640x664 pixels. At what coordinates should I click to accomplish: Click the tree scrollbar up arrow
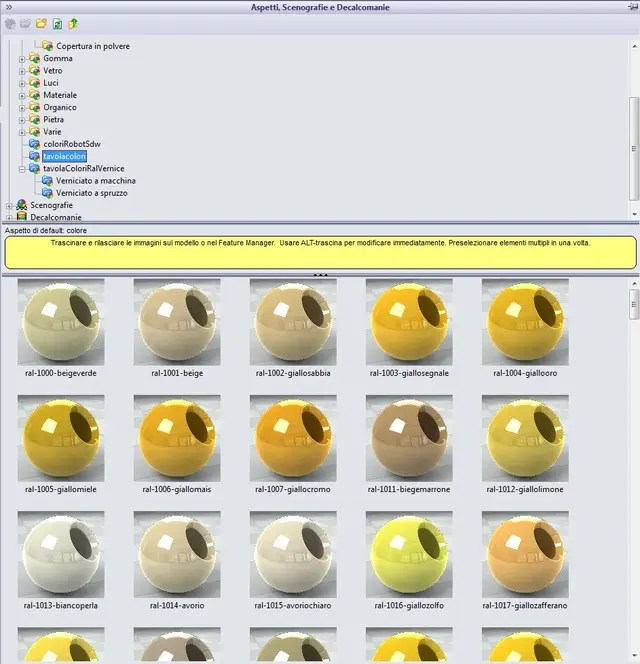[x=634, y=46]
